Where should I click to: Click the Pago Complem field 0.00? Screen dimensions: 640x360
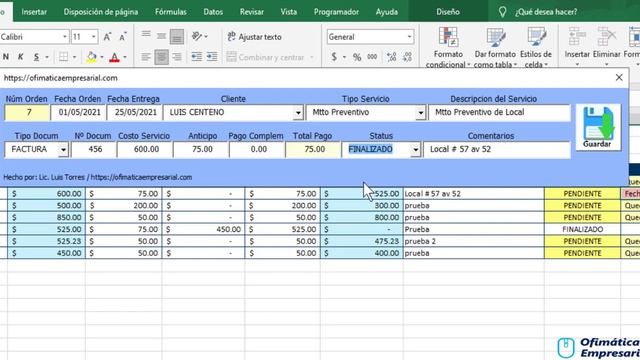(257, 149)
